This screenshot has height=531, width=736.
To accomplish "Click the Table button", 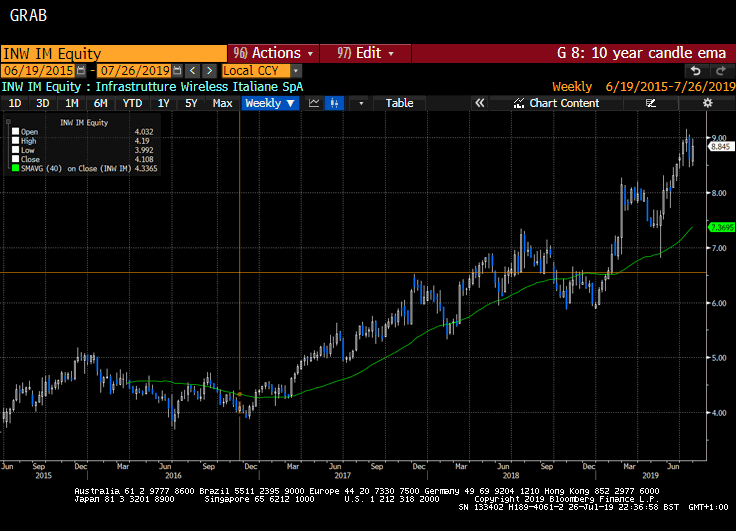I will click(399, 103).
